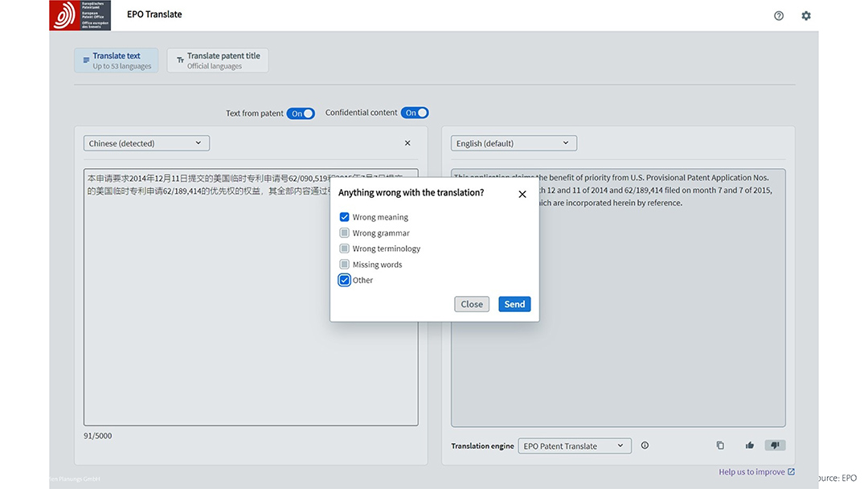Click the translation engine info icon

(645, 446)
